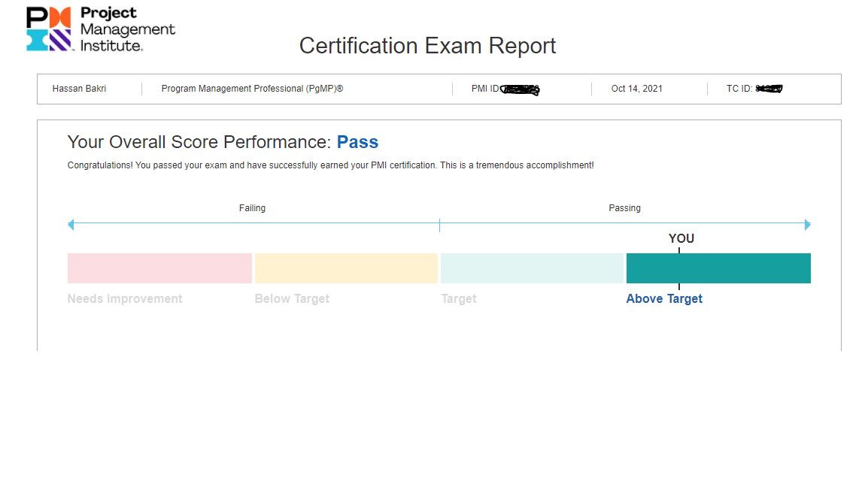Click the dark teal Above Target bar segment
The height and width of the screenshot is (487, 868).
coord(718,268)
